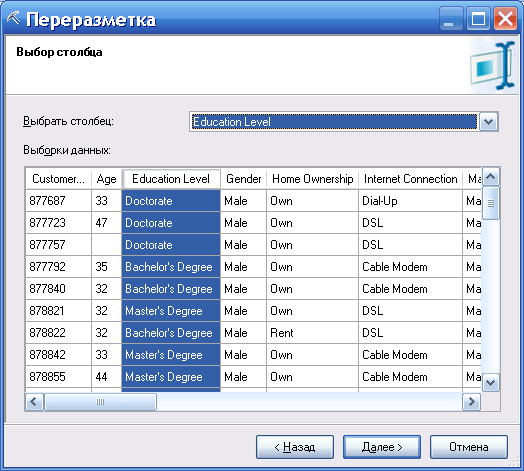
Task: Cancel the wizard with Отмена
Action: (469, 447)
